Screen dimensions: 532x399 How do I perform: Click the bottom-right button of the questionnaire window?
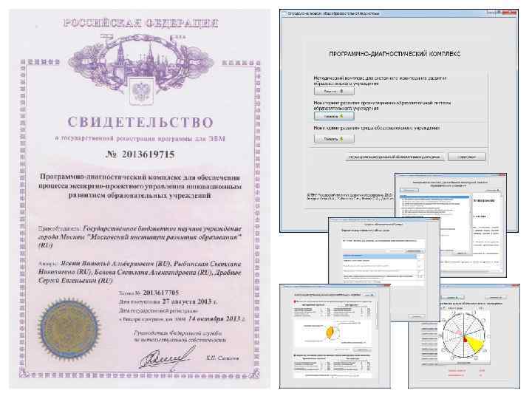coord(416,316)
